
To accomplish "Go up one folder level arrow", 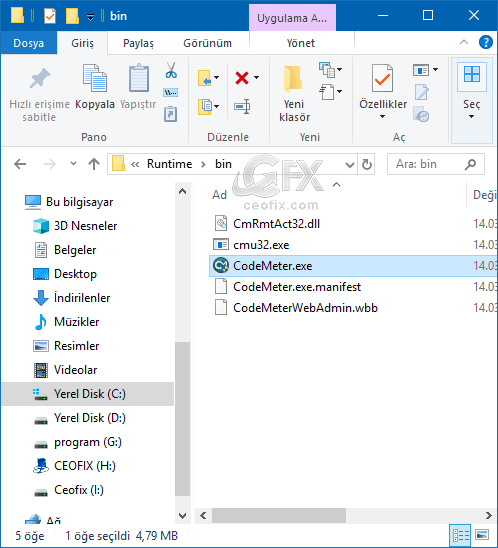I will pos(94,164).
